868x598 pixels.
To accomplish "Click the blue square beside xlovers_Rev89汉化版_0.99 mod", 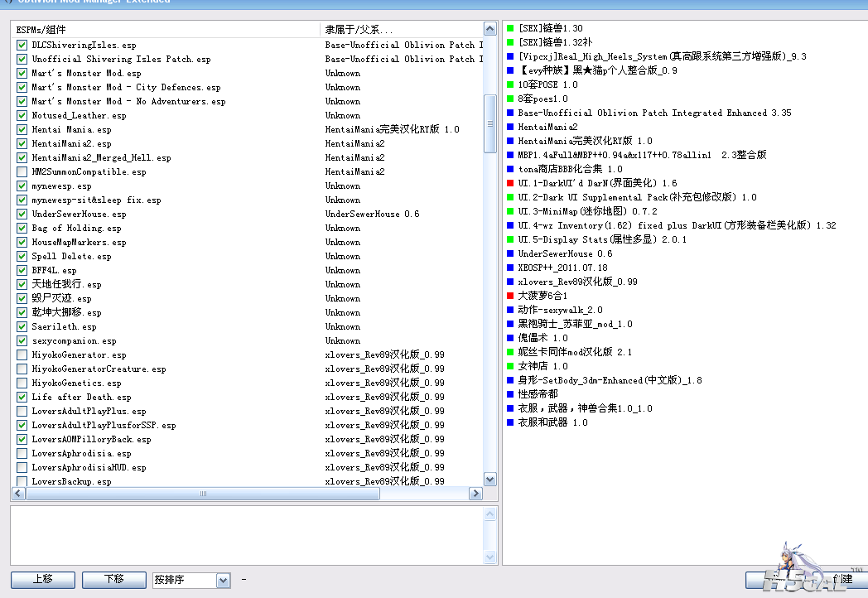I will pyautogui.click(x=510, y=282).
